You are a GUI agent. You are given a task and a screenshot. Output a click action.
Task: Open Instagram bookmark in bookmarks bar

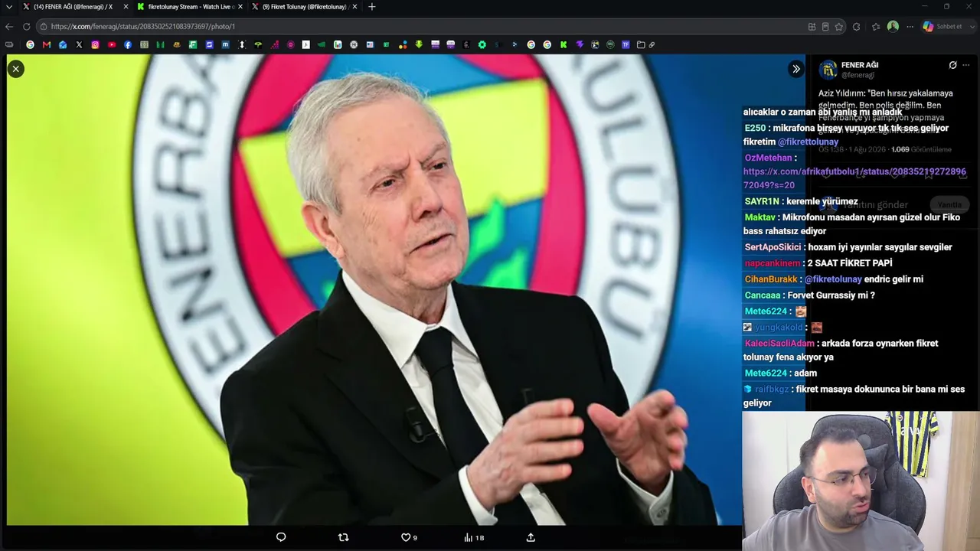pyautogui.click(x=95, y=44)
